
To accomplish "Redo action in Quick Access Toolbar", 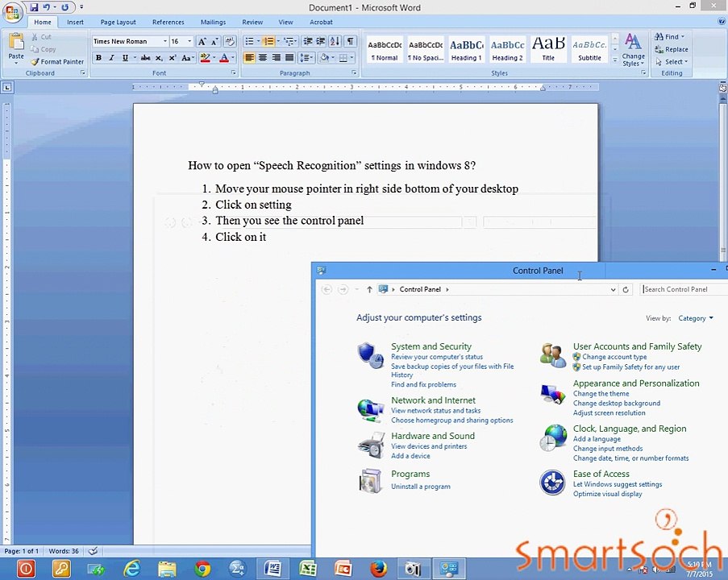I will (x=65, y=7).
